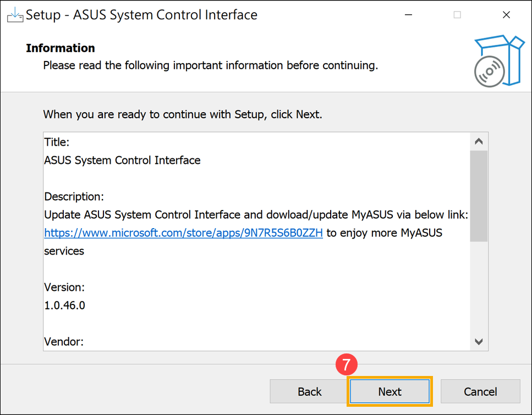532x415 pixels.
Task: Click the "Description:" line in info box
Action: (x=74, y=197)
